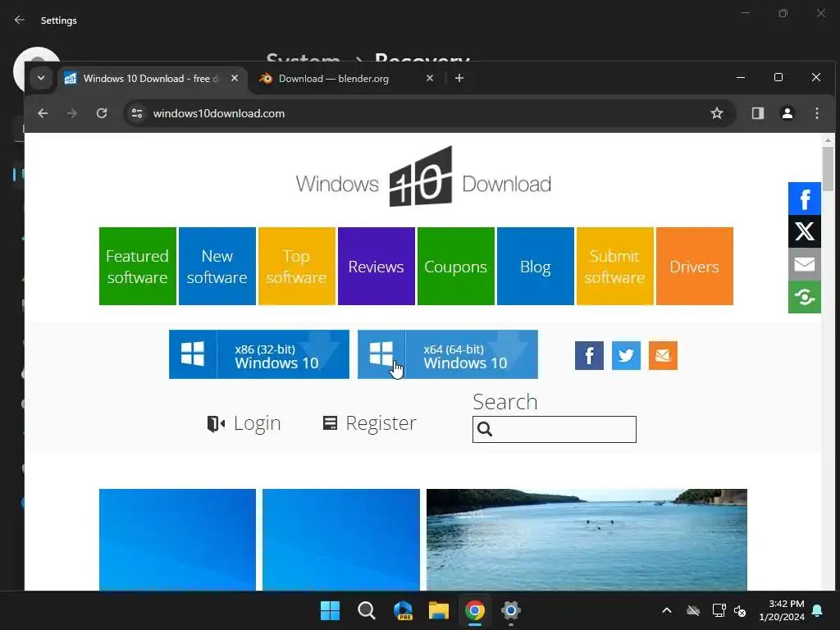Screen dimensions: 840x630
Task: Close the blender.org tab
Action: [430, 78]
